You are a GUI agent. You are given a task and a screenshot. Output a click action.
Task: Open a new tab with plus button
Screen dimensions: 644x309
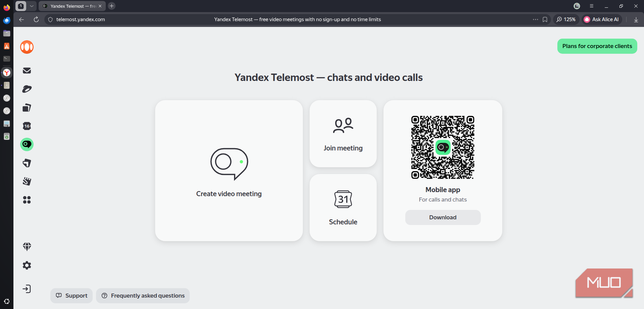[112, 6]
